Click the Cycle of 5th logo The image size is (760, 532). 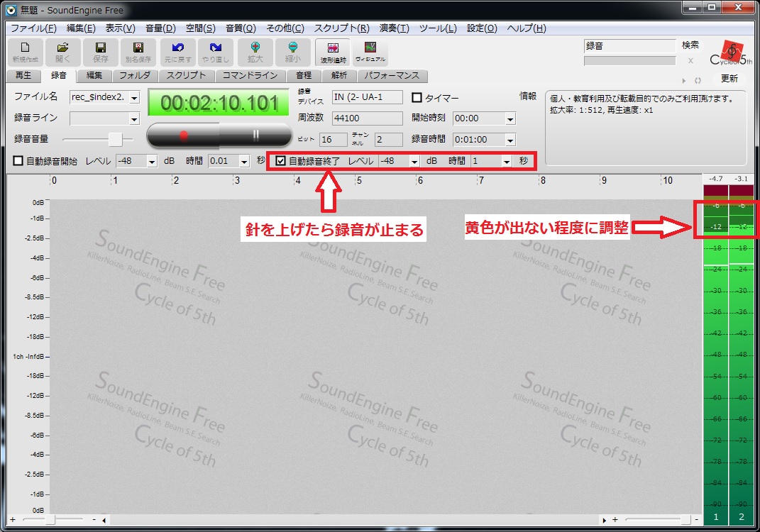pos(731,52)
